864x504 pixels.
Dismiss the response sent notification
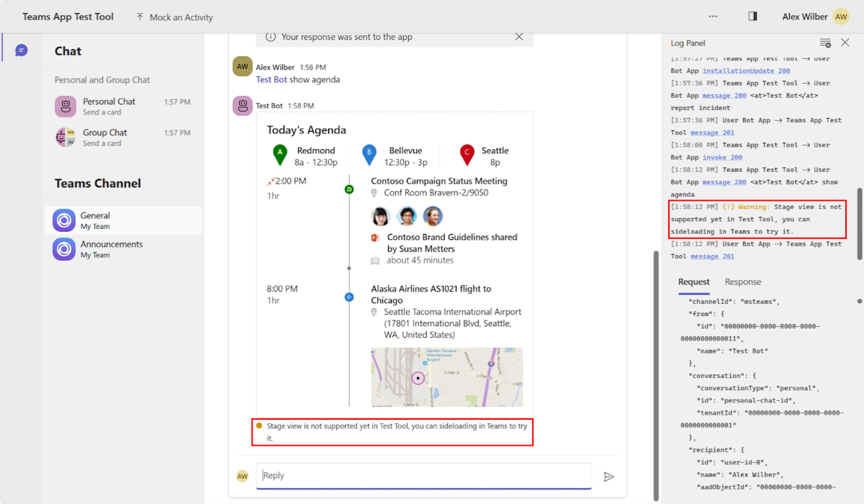pos(519,37)
